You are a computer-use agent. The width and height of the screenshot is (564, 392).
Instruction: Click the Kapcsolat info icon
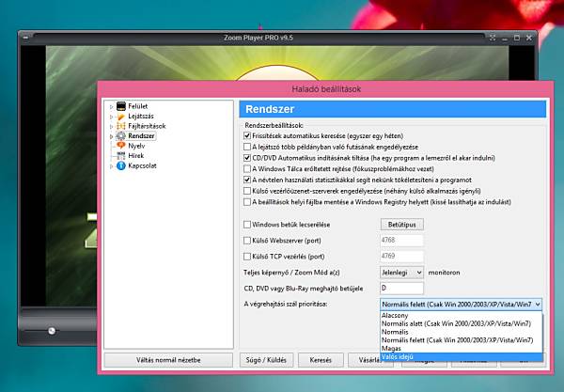pyautogui.click(x=121, y=165)
